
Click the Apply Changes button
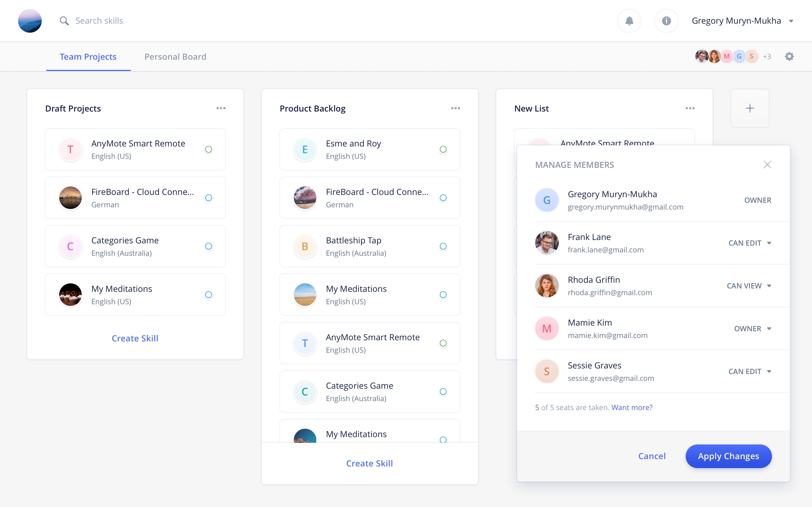point(729,456)
